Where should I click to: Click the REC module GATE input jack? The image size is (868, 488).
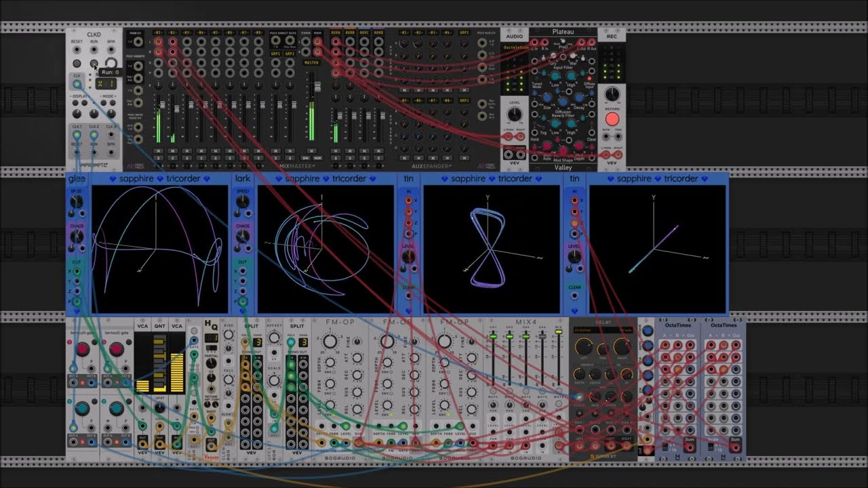[606, 136]
